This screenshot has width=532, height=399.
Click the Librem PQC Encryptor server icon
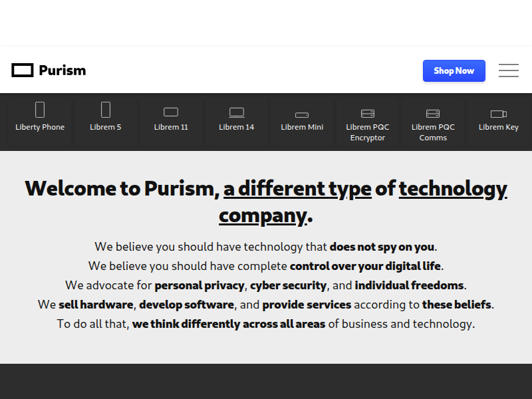(x=368, y=113)
